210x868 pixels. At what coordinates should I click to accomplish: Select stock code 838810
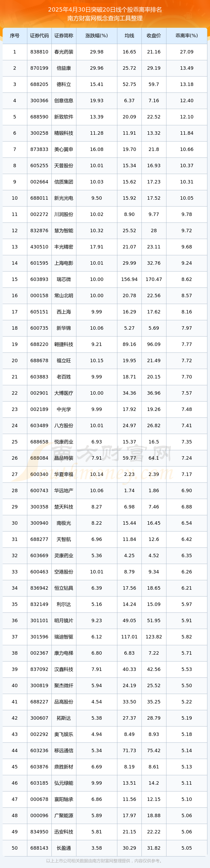(x=39, y=52)
